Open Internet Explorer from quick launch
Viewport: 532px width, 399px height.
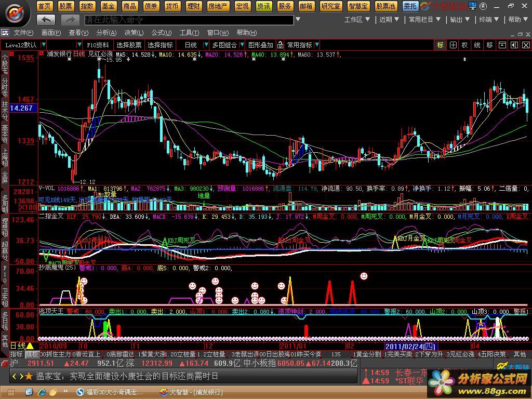[42, 392]
